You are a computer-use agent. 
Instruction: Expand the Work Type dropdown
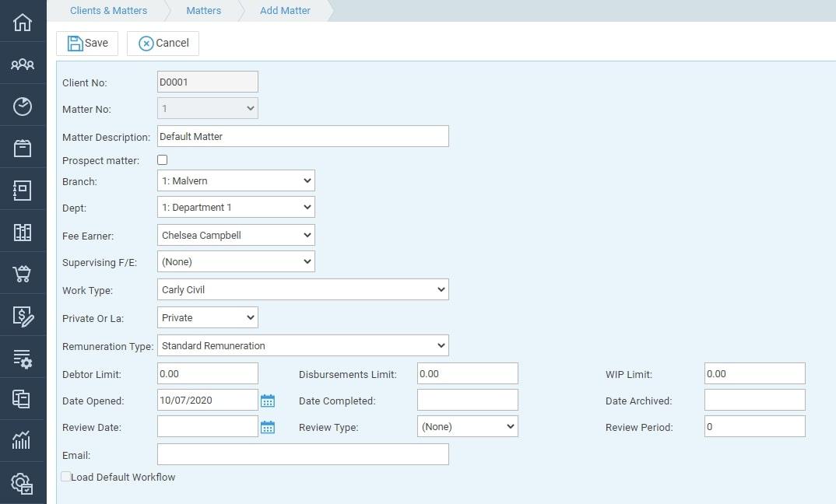[x=303, y=290]
